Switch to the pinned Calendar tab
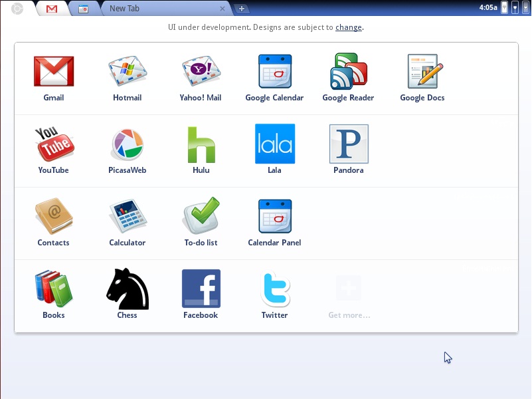Screen dimensions: 532x399 point(83,9)
